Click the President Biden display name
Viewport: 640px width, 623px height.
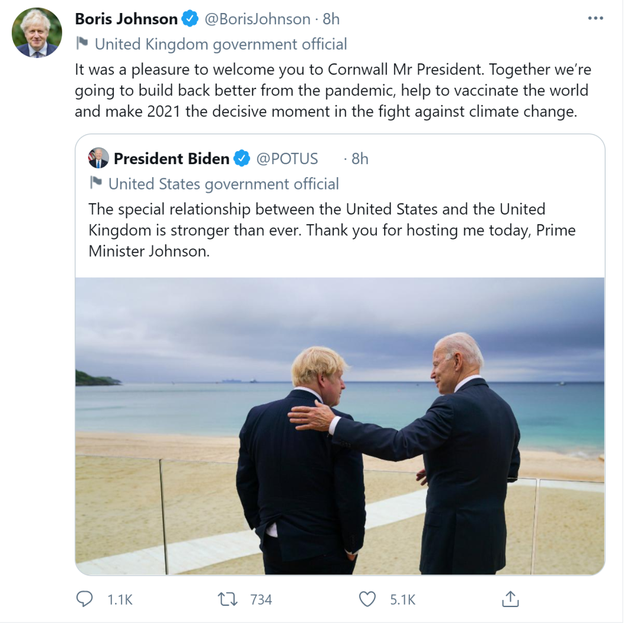pos(171,159)
